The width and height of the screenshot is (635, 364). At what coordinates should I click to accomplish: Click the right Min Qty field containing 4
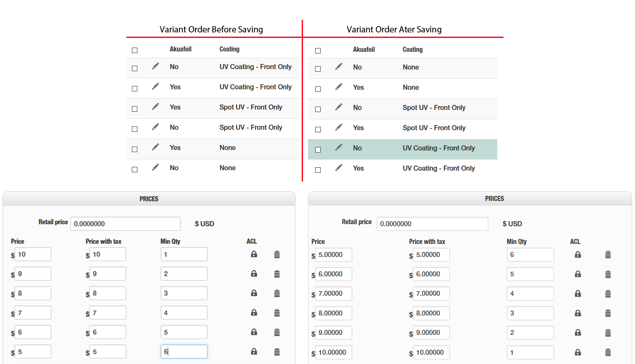[530, 294]
